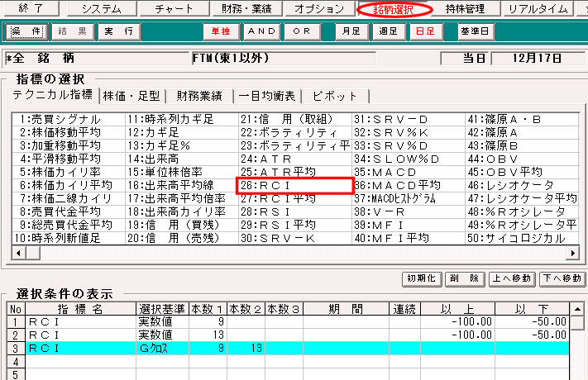588x380 pixels.
Task: Toggle the AND condition mode
Action: pos(264,31)
